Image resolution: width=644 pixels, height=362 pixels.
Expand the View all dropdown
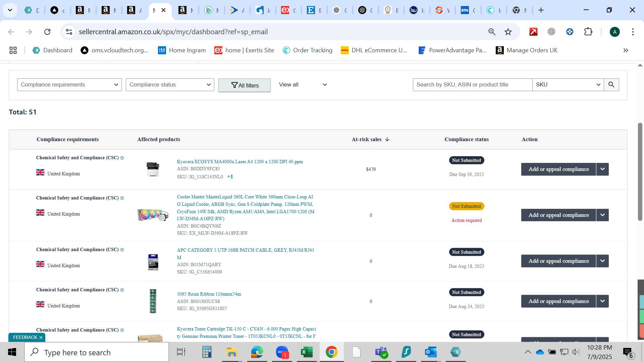click(x=303, y=85)
